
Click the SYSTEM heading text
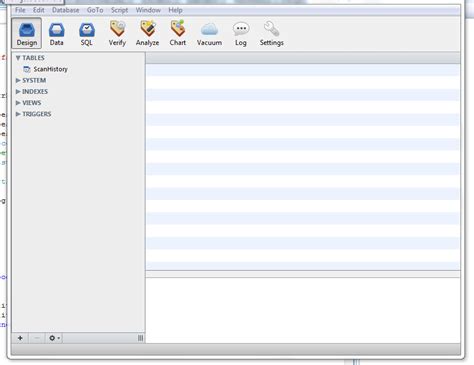click(x=34, y=80)
